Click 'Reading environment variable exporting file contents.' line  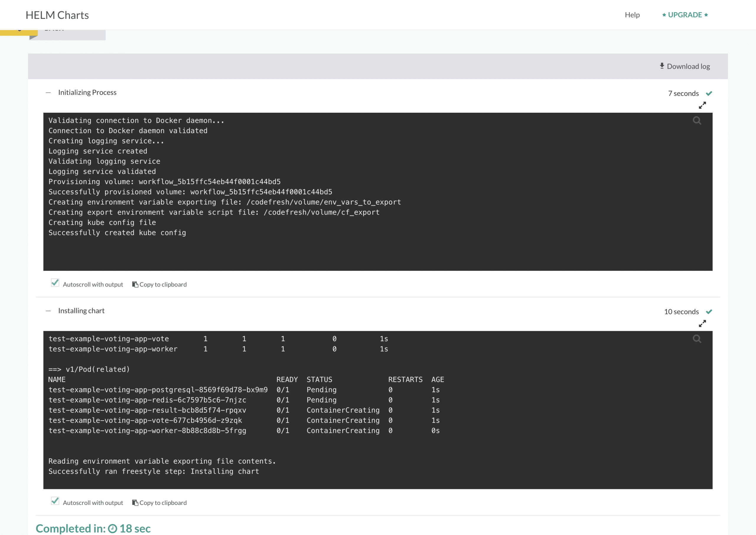[x=162, y=461]
